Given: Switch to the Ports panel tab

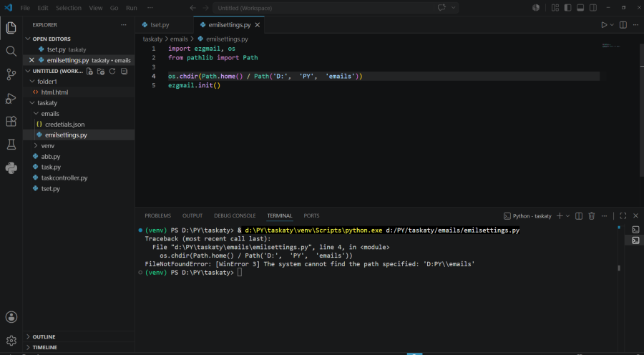Looking at the screenshot, I should pyautogui.click(x=311, y=215).
